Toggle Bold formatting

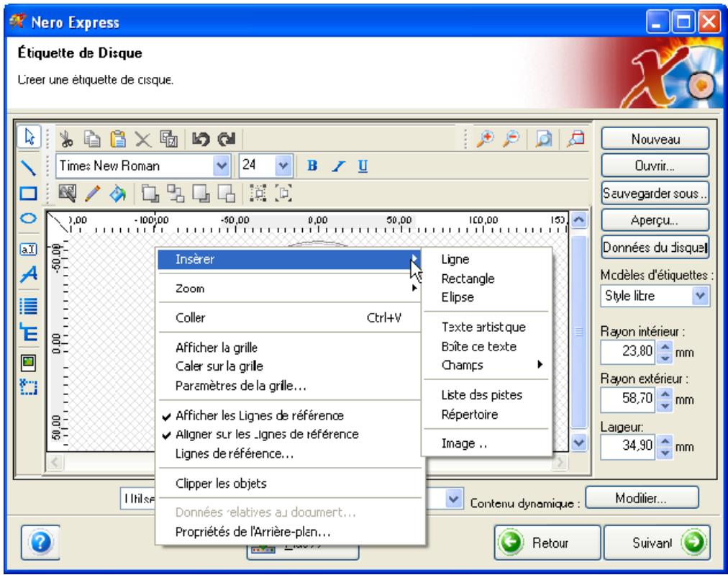[312, 166]
